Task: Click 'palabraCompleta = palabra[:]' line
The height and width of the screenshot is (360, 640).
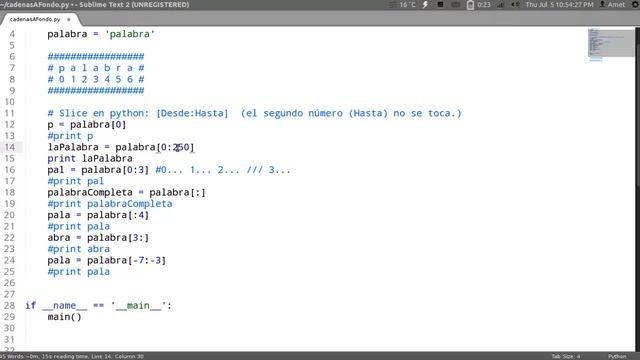Action: pos(127,192)
